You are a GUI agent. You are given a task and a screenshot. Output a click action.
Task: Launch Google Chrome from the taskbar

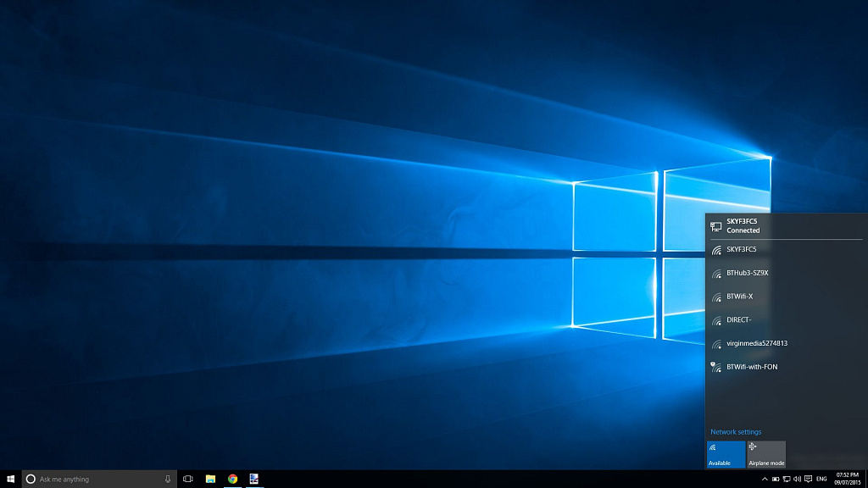(x=232, y=480)
